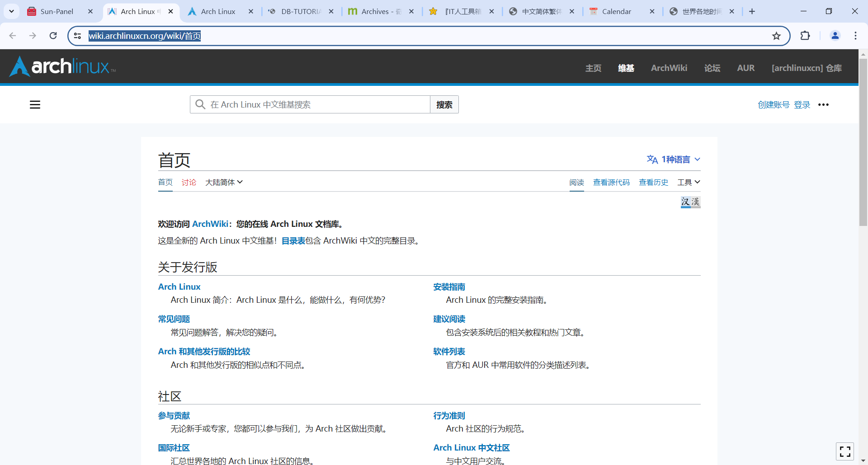The image size is (868, 465).
Task: Open 查看历史 page history
Action: 653,182
